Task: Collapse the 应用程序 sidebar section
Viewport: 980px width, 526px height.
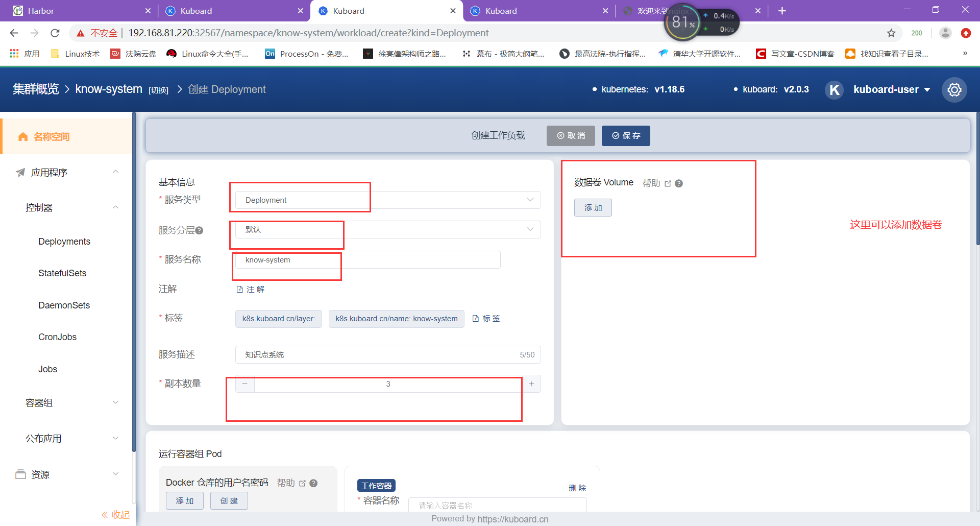Action: [x=67, y=172]
